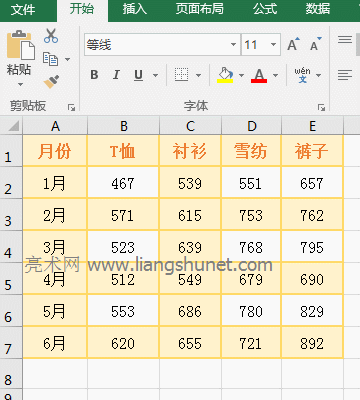This screenshot has height=400, width=360.
Task: Select row 1 header
Action: [x=11, y=151]
